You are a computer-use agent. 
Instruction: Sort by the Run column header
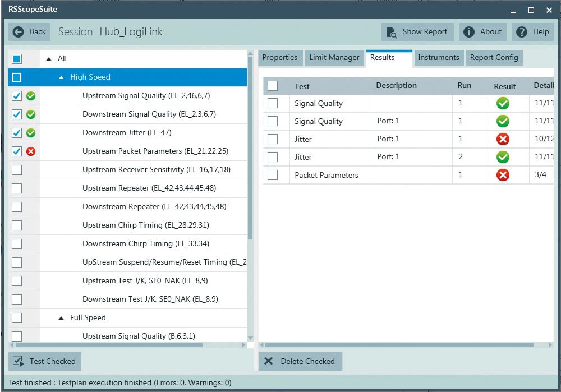pyautogui.click(x=464, y=85)
